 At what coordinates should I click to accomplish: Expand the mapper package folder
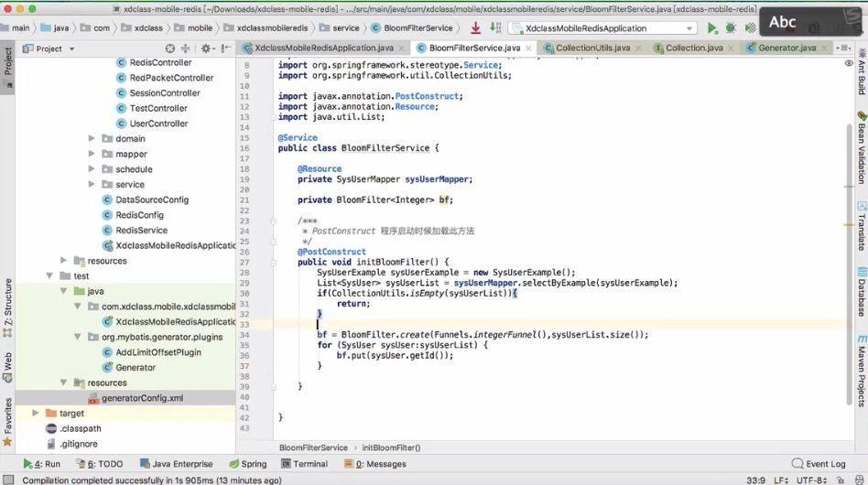pyautogui.click(x=92, y=155)
